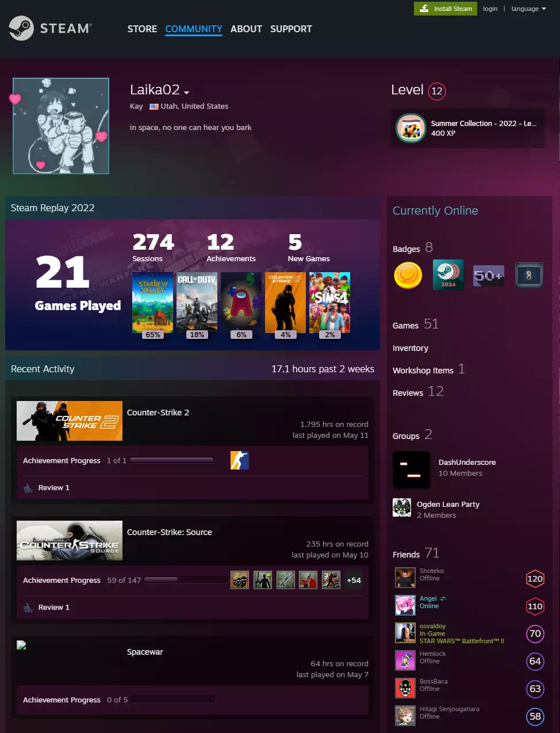This screenshot has height=733, width=560.
Task: Open the Spacewar game title link
Action: click(x=145, y=652)
